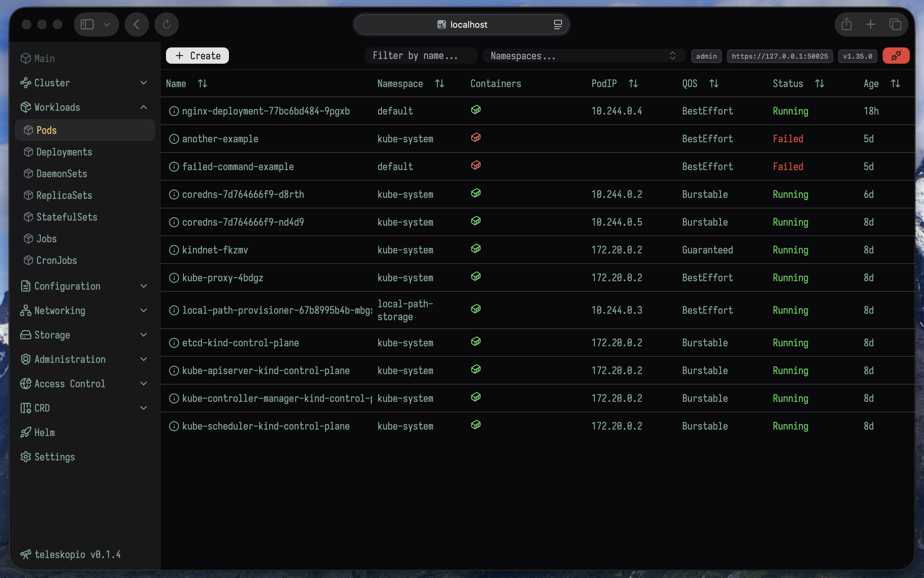This screenshot has width=924, height=578.
Task: Open Jobs in the sidebar
Action: click(85, 239)
